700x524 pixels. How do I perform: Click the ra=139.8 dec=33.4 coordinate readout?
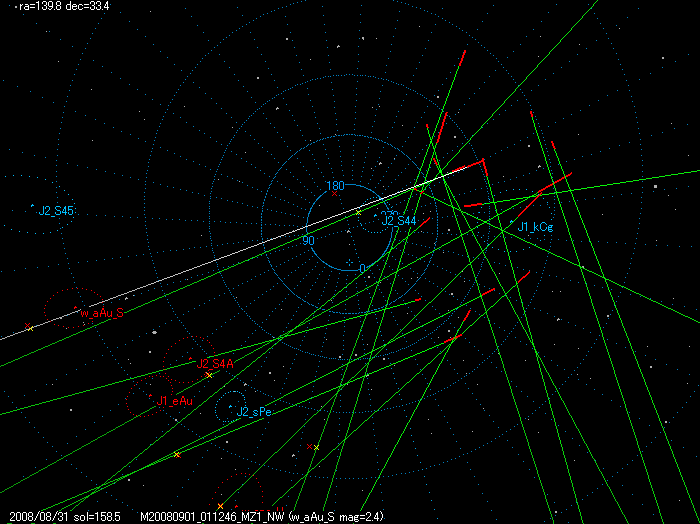(64, 6)
